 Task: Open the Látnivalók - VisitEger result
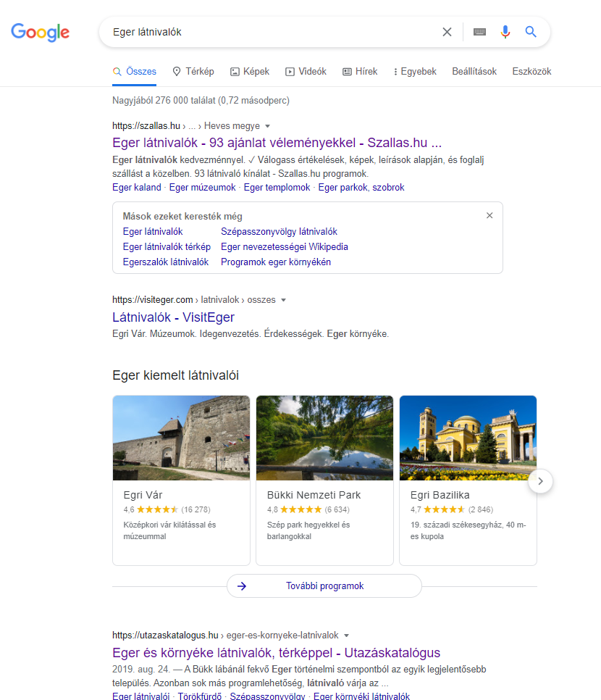coord(173,317)
